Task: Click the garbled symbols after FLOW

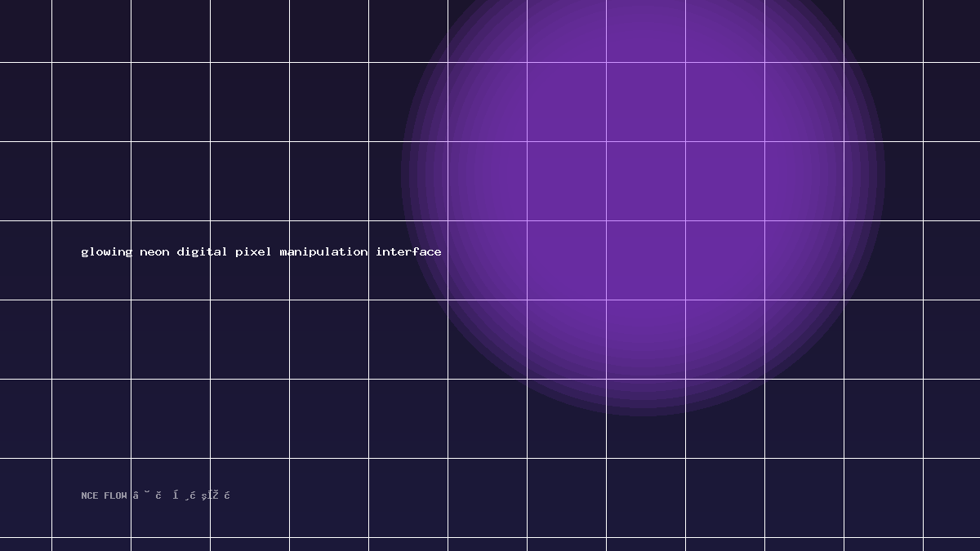Action: pos(181,495)
